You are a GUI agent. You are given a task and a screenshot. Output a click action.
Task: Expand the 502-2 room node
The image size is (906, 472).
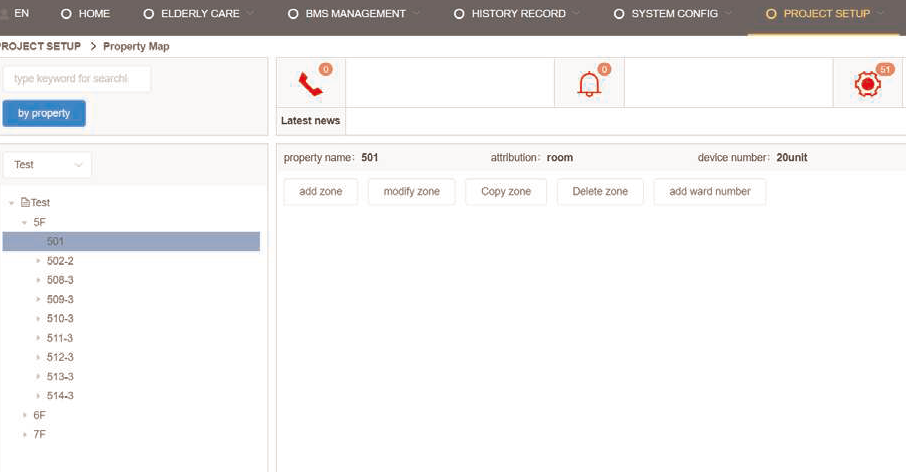coord(38,261)
